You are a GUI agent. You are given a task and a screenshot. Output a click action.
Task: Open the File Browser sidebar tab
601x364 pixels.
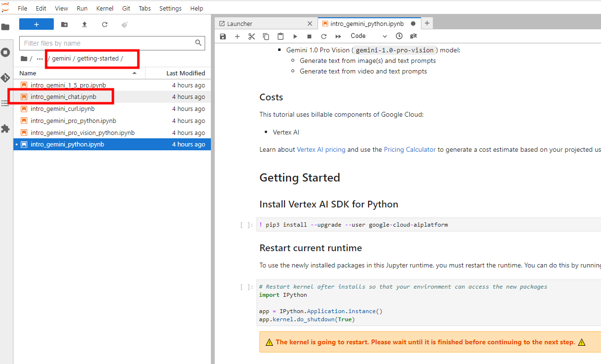pos(5,27)
